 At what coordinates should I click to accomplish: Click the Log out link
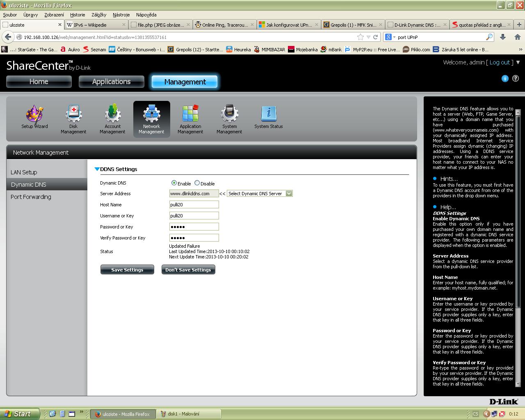tap(500, 62)
